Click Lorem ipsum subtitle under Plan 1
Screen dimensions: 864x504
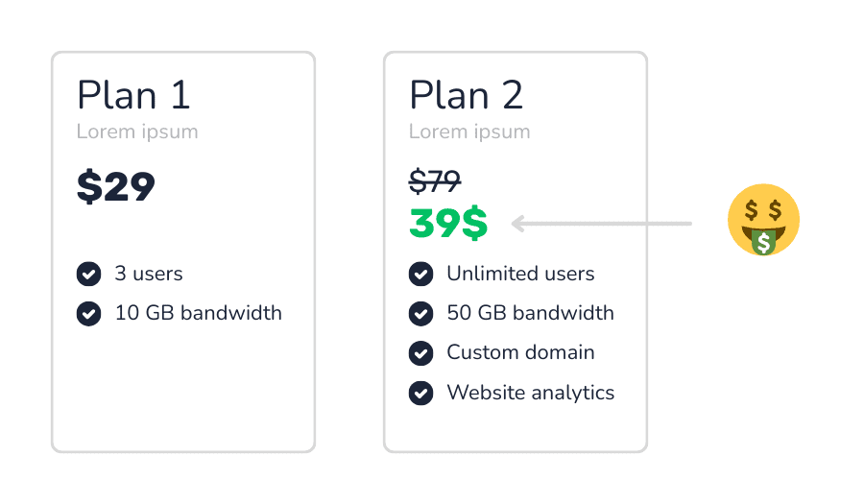click(x=137, y=132)
